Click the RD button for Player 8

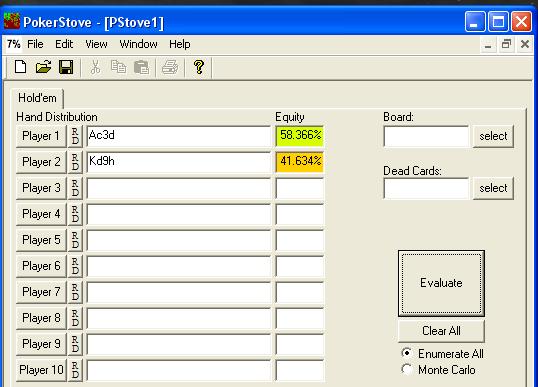tap(75, 318)
